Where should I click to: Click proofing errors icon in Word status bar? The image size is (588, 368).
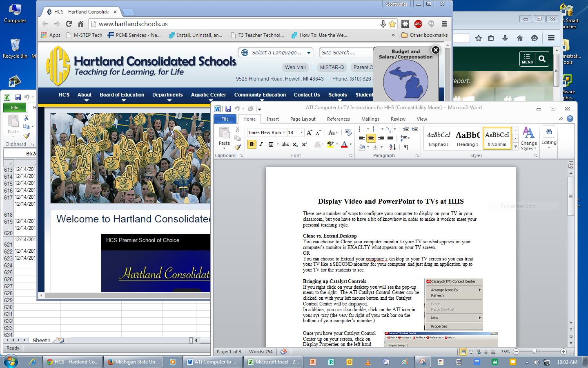tap(284, 352)
